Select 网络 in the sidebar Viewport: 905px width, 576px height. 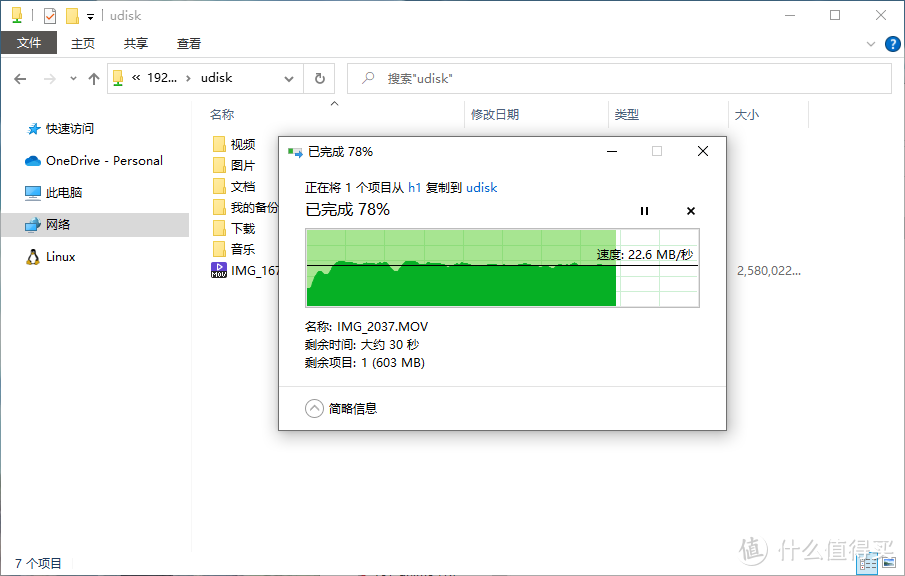tap(95, 225)
